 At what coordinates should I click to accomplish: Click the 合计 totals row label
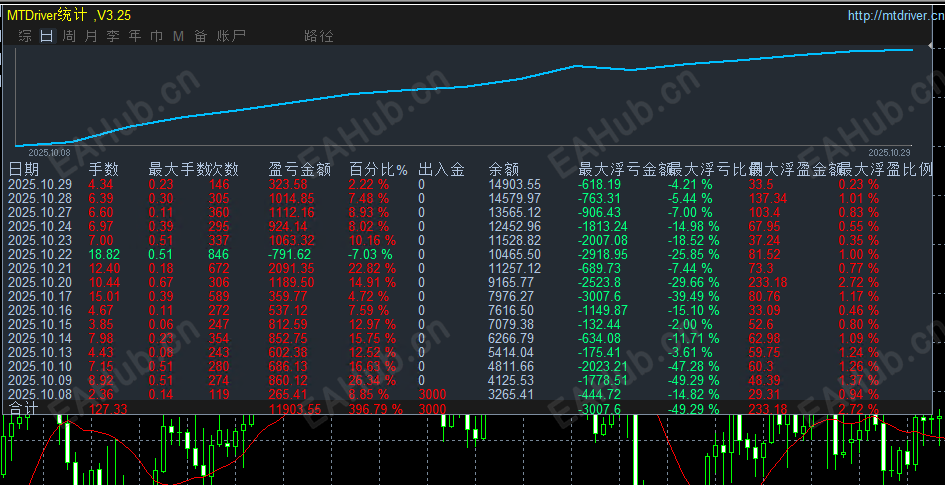point(24,408)
